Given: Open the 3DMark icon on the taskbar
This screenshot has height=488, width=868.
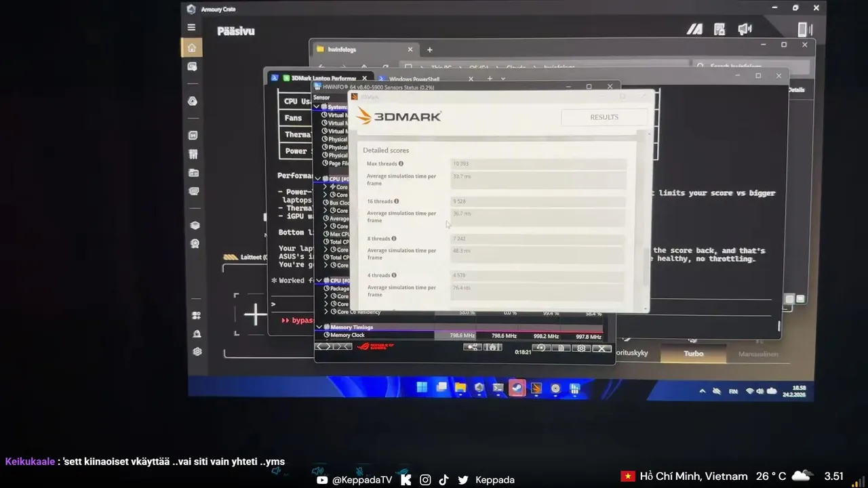Looking at the screenshot, I should 536,388.
